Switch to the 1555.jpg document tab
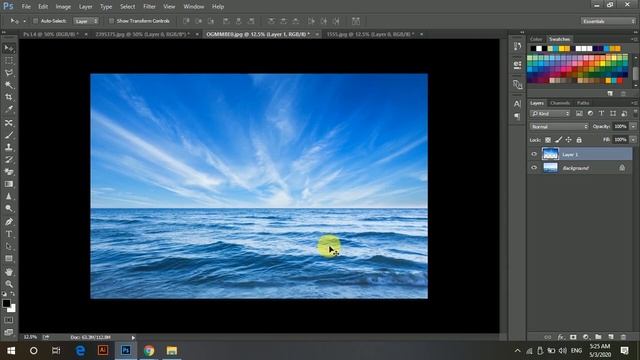640x360 pixels. tap(370, 34)
